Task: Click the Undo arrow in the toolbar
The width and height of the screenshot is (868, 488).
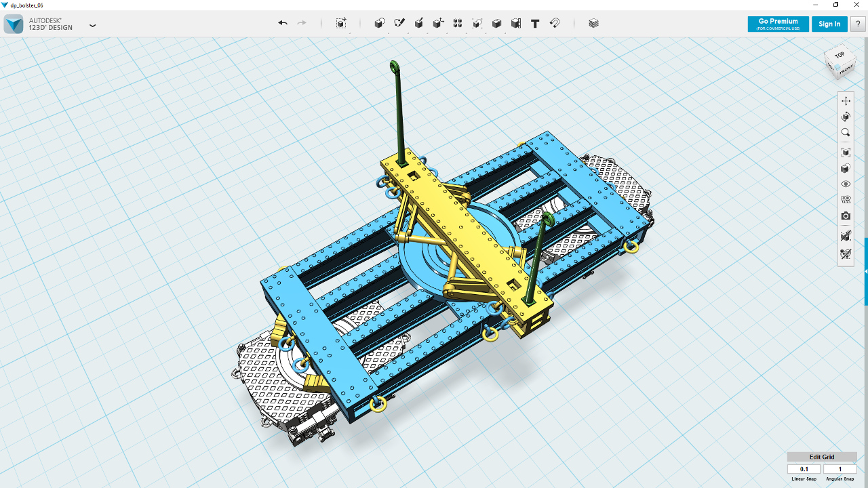Action: 283,23
